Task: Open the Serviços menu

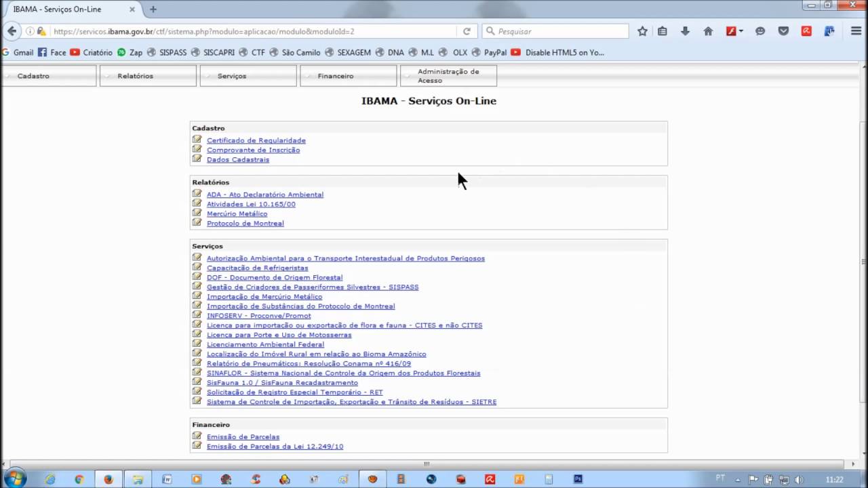Action: coord(248,76)
